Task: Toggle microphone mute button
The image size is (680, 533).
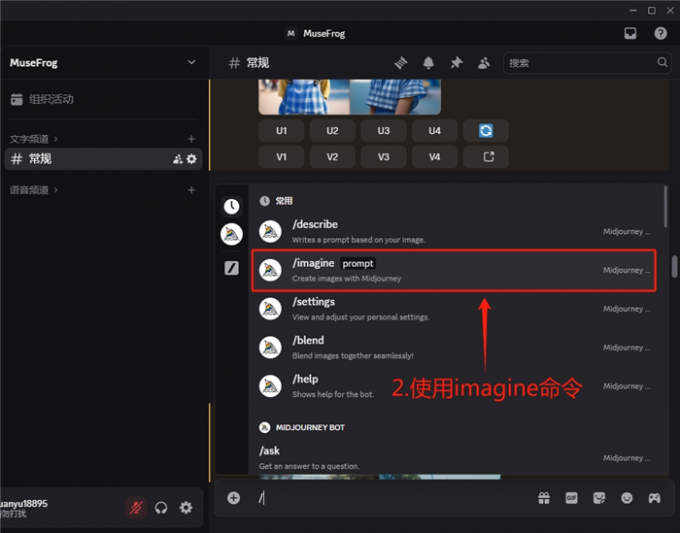Action: [x=136, y=507]
